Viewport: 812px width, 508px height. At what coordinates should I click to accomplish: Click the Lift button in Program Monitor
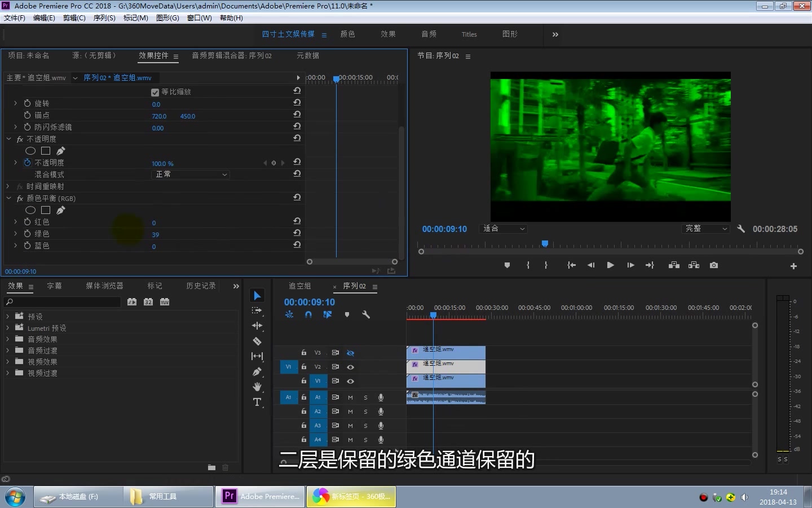coord(674,265)
